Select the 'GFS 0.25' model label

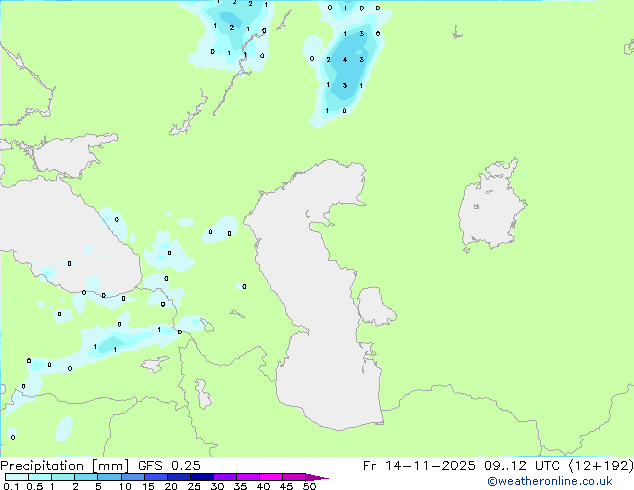[169, 466]
